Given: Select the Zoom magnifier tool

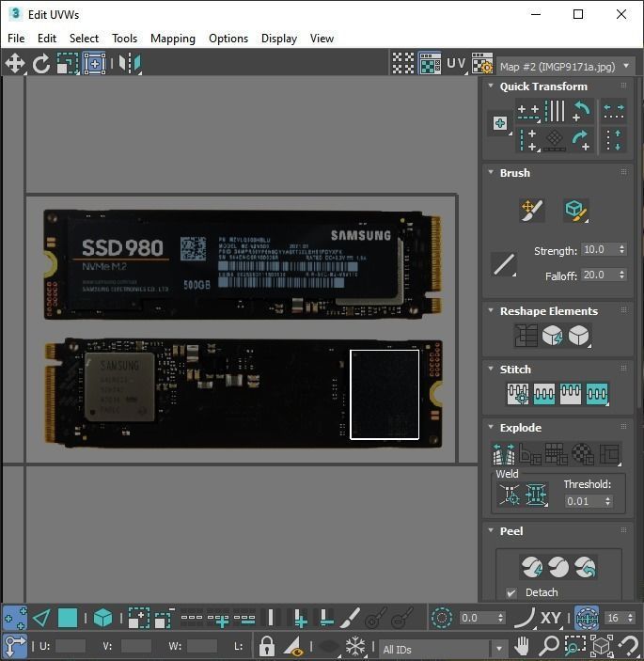Looking at the screenshot, I should [x=549, y=645].
